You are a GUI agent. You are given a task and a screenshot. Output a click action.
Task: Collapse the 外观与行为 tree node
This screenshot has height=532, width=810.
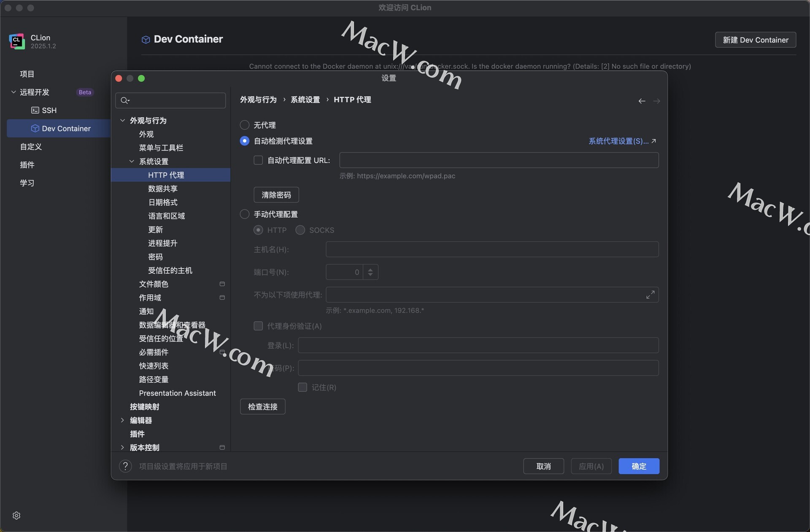point(122,120)
